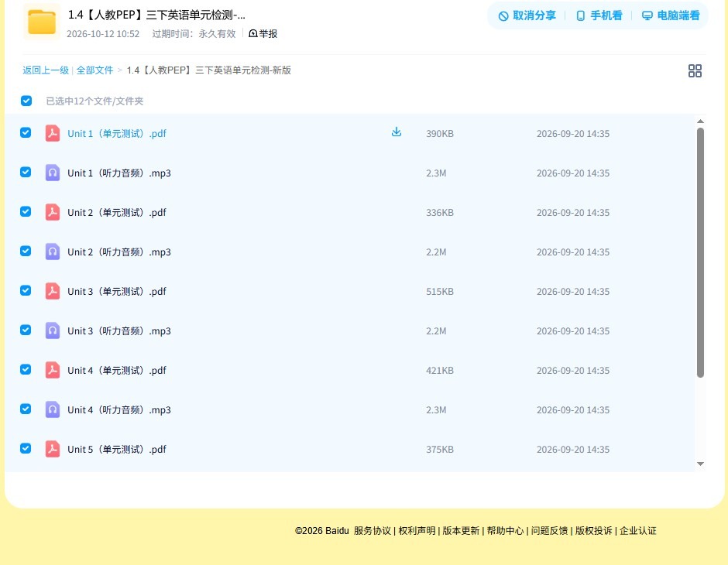Go back via 返回上一级 link
The height and width of the screenshot is (565, 728).
point(46,70)
